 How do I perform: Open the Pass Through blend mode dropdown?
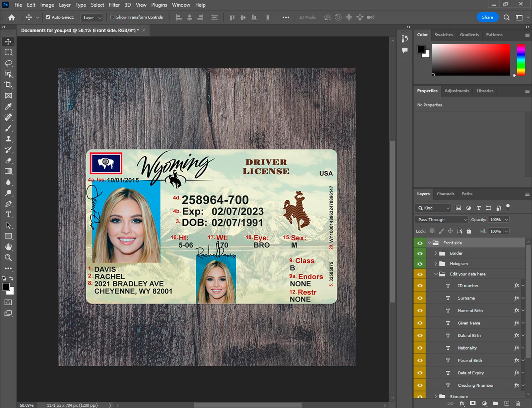click(x=442, y=220)
